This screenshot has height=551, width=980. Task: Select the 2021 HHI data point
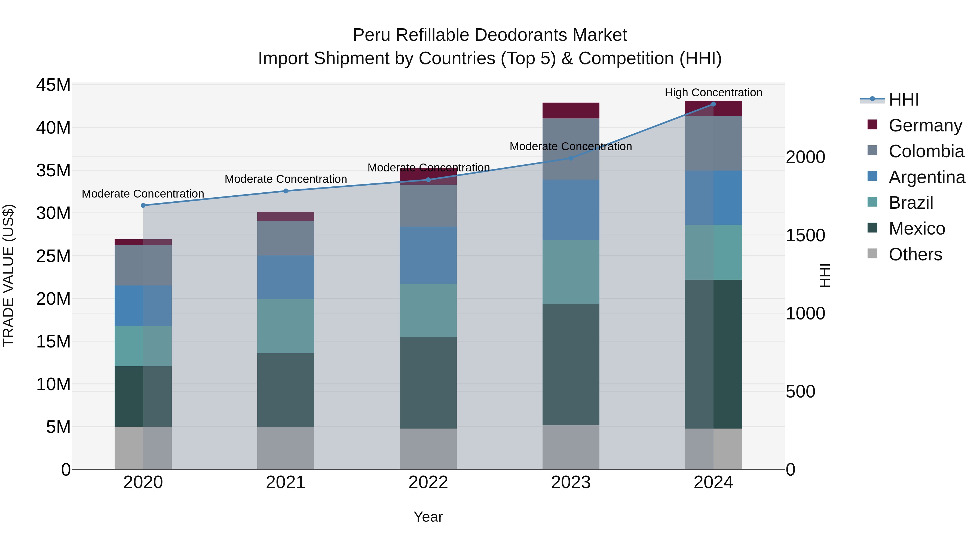pos(286,191)
